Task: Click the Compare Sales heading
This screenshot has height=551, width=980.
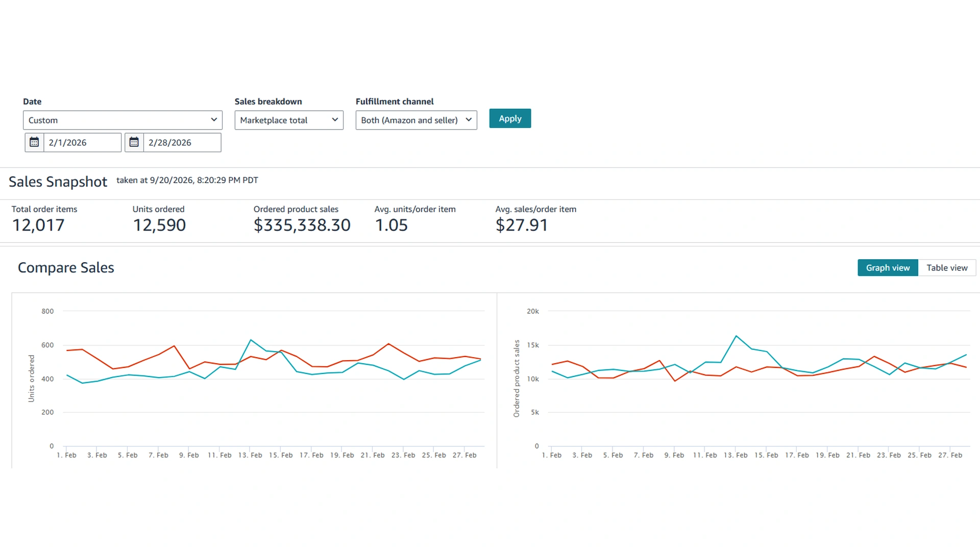Action: coord(66,267)
